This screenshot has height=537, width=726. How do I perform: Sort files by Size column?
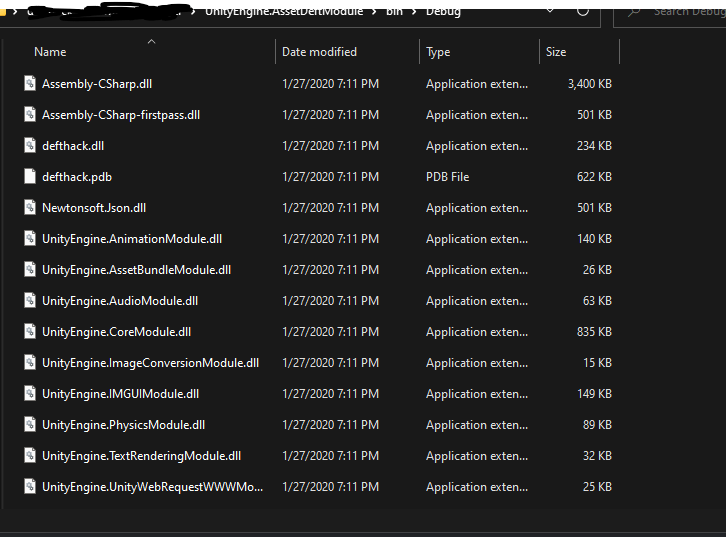(556, 52)
